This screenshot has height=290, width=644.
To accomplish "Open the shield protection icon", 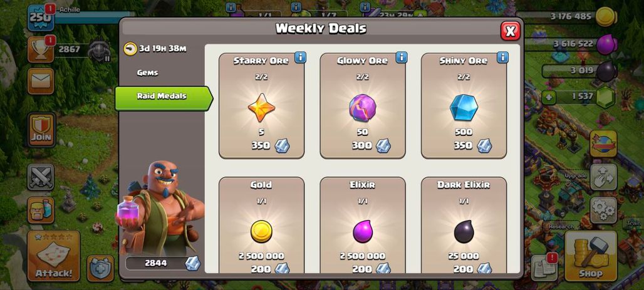I will [100, 268].
